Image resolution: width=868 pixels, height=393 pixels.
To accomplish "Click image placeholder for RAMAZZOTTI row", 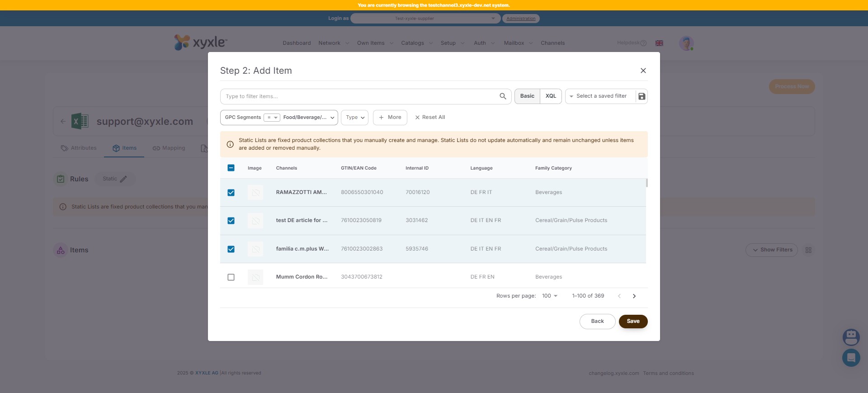I will coord(255,193).
